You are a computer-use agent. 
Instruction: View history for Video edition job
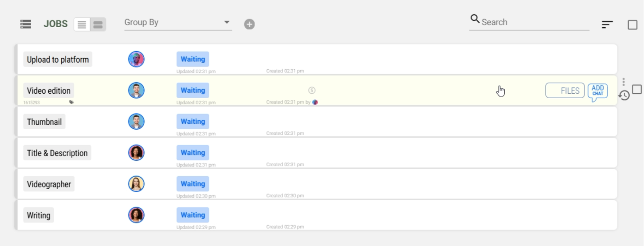pyautogui.click(x=624, y=95)
